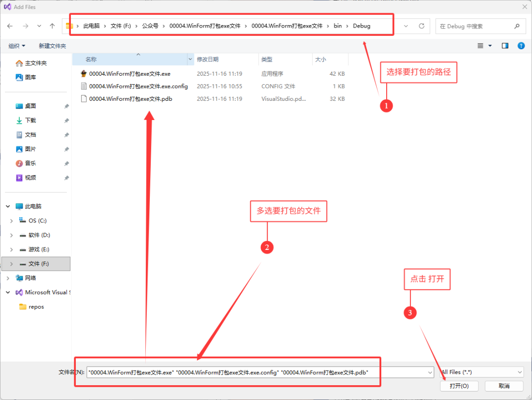Select the .exe.config file row

tap(212, 86)
